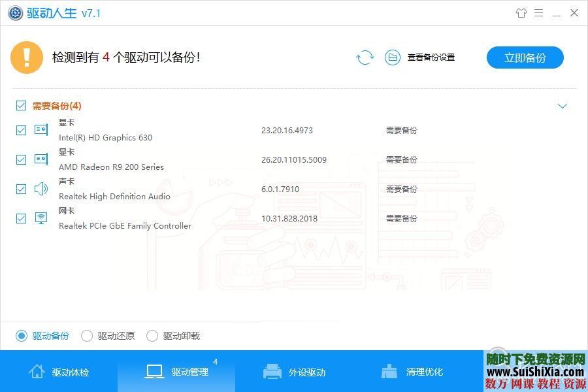Open the 外设驱动 printer icon
The height and width of the screenshot is (392, 588).
click(x=271, y=370)
